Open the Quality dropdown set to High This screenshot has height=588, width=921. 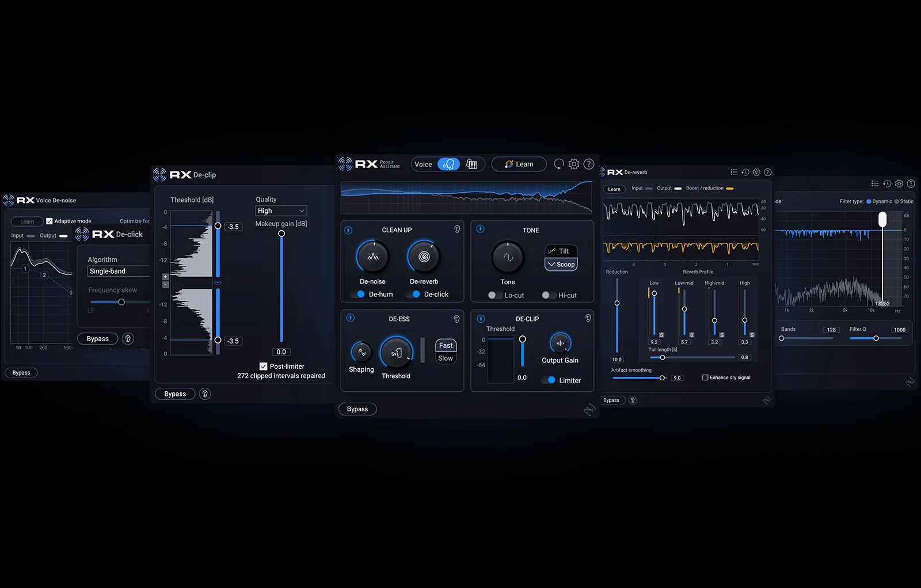(x=281, y=211)
